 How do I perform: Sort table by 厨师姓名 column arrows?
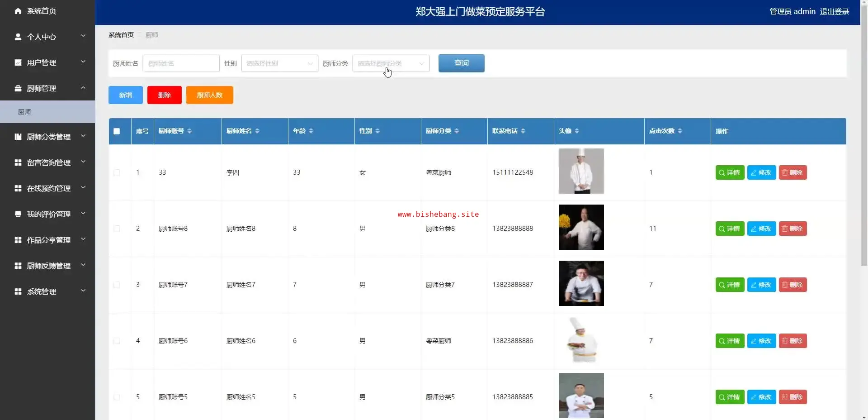coord(257,131)
